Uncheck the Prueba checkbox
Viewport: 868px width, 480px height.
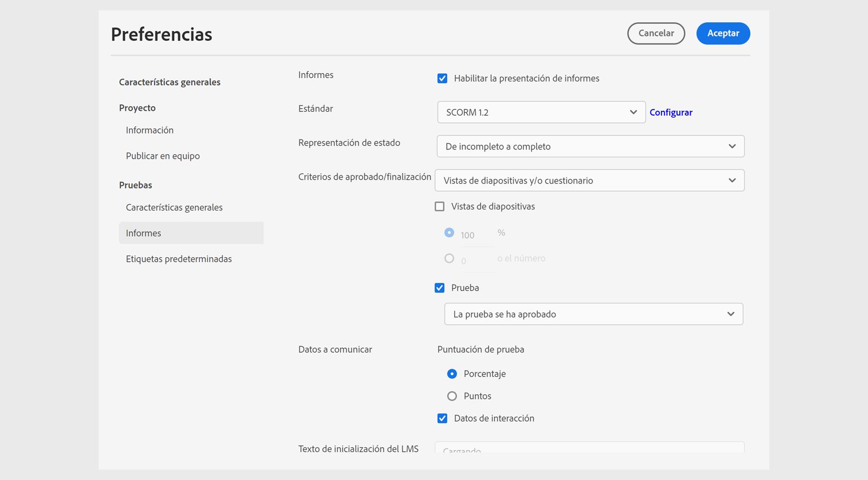[440, 288]
